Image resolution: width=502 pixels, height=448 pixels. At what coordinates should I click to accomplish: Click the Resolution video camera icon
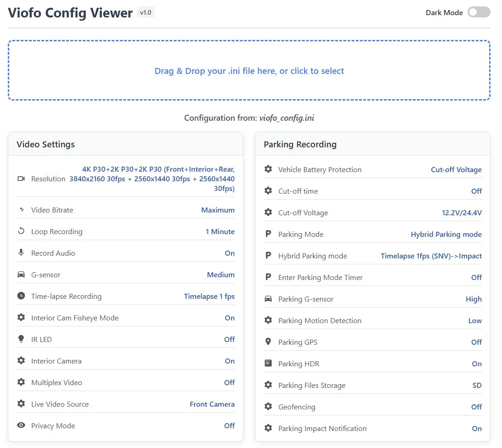(21, 179)
